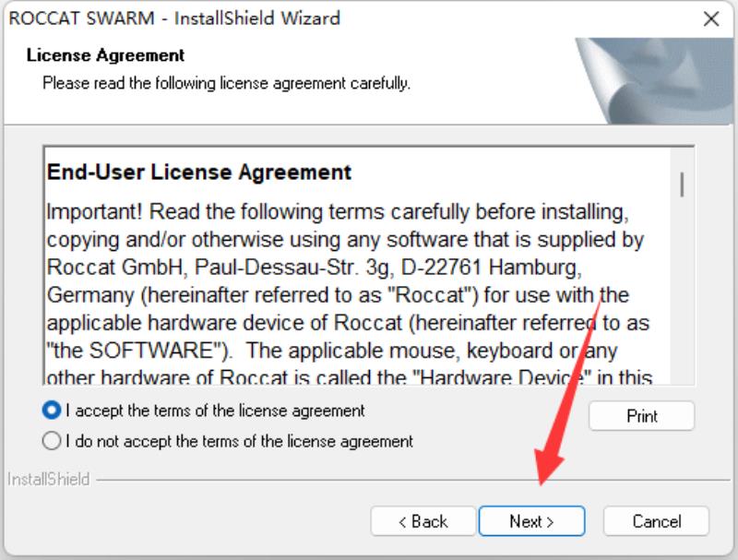Click the Next > button
Viewport: 738px width, 560px height.
(x=532, y=521)
